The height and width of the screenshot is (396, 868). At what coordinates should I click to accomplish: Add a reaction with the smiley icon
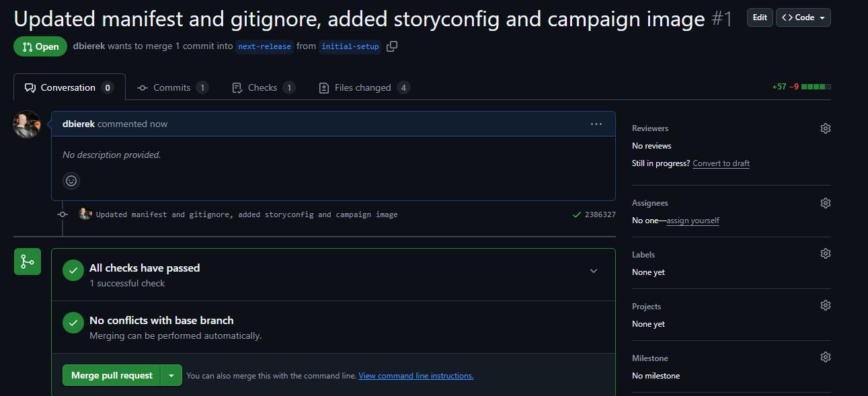[x=71, y=181]
